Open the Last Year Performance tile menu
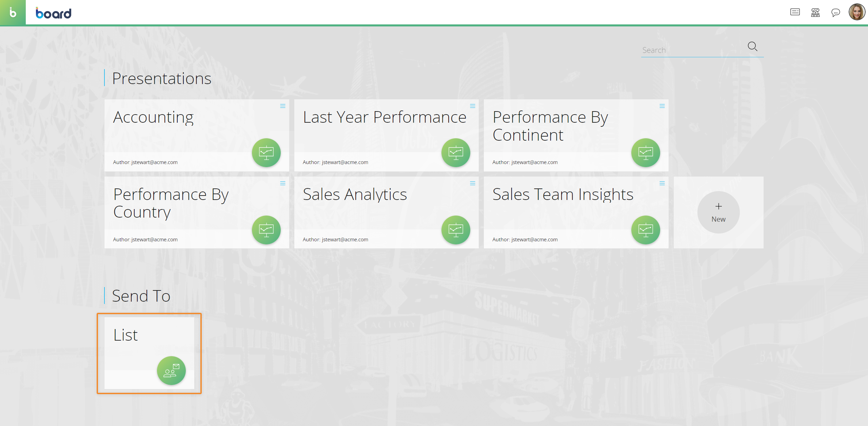 (x=473, y=106)
